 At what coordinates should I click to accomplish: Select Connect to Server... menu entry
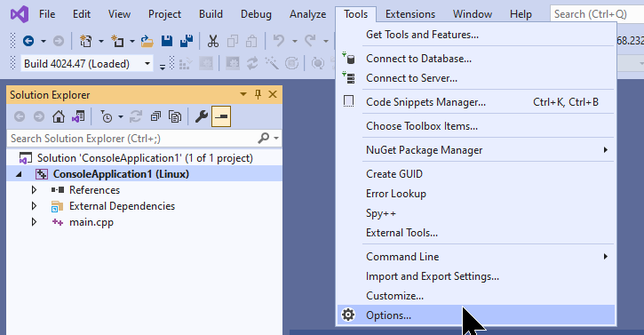[x=475, y=78]
